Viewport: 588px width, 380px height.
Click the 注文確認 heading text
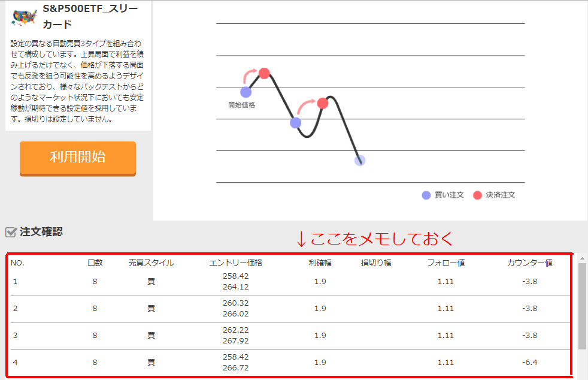click(41, 232)
